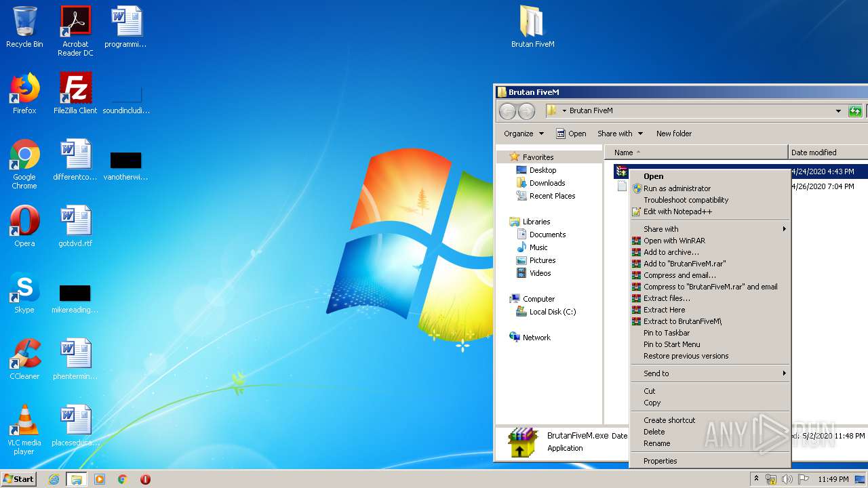Select the Firefox desktop shortcut
Viewport: 868px width, 488px height.
24,94
